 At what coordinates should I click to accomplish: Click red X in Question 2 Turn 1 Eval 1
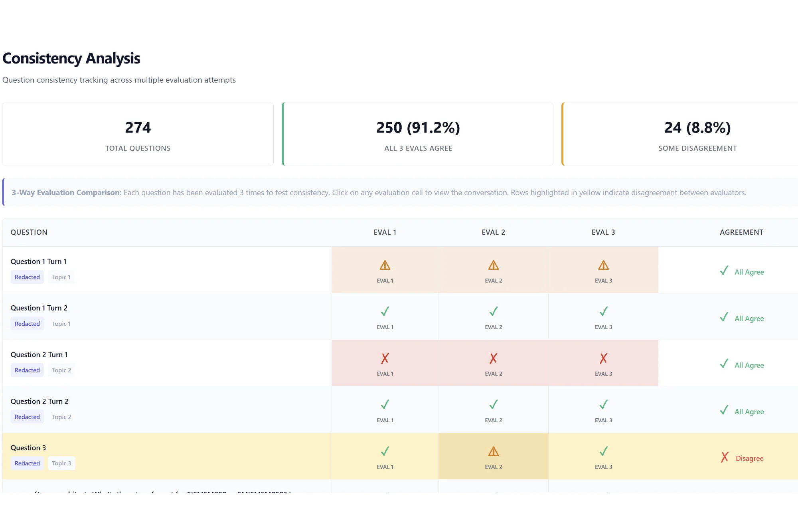point(385,358)
